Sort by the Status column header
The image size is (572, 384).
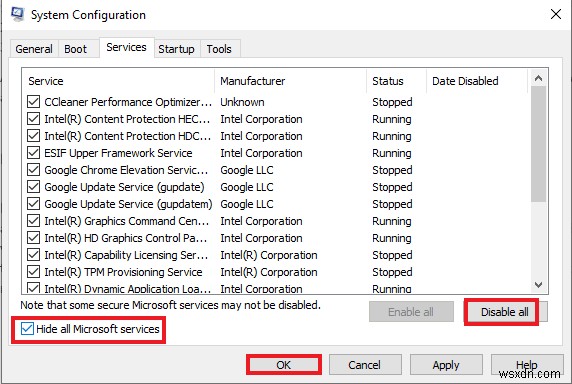coord(397,81)
